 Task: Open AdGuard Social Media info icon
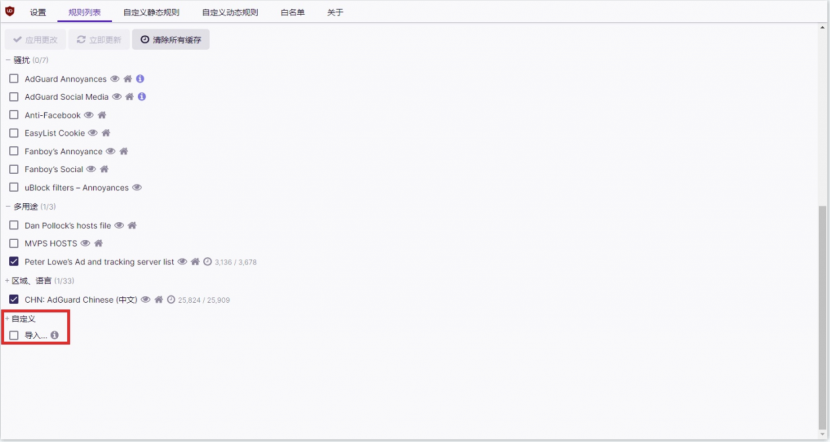tap(142, 97)
